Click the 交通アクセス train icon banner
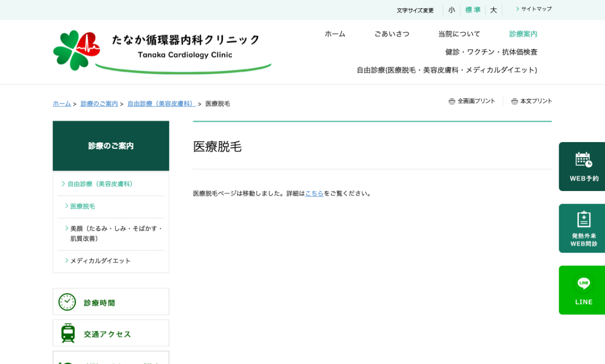Image resolution: width=605 pixels, height=364 pixels. click(x=110, y=333)
